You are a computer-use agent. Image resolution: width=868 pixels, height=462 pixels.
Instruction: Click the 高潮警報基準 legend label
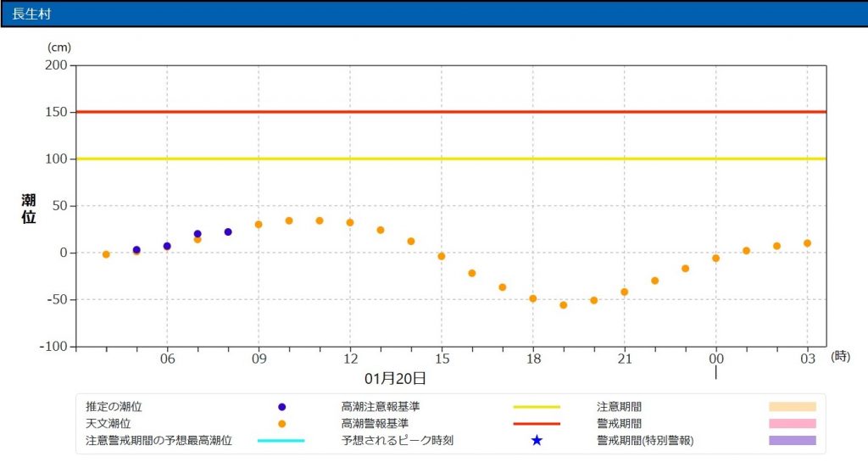click(375, 424)
